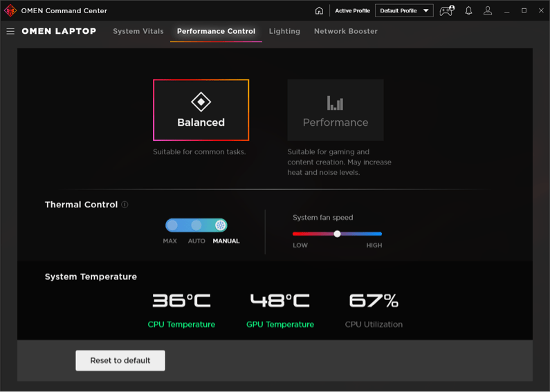Open the game controller icon

point(446,11)
